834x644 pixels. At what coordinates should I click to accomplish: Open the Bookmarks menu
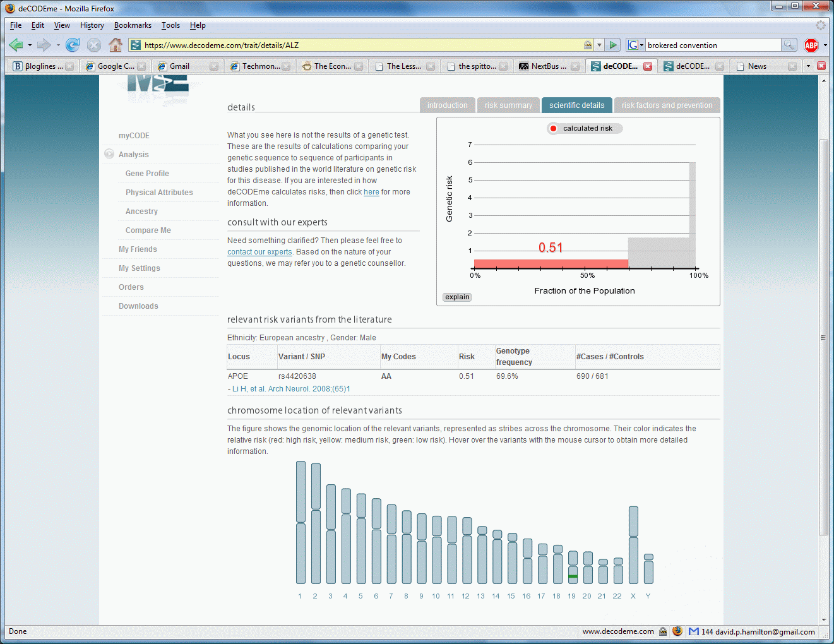(x=133, y=25)
